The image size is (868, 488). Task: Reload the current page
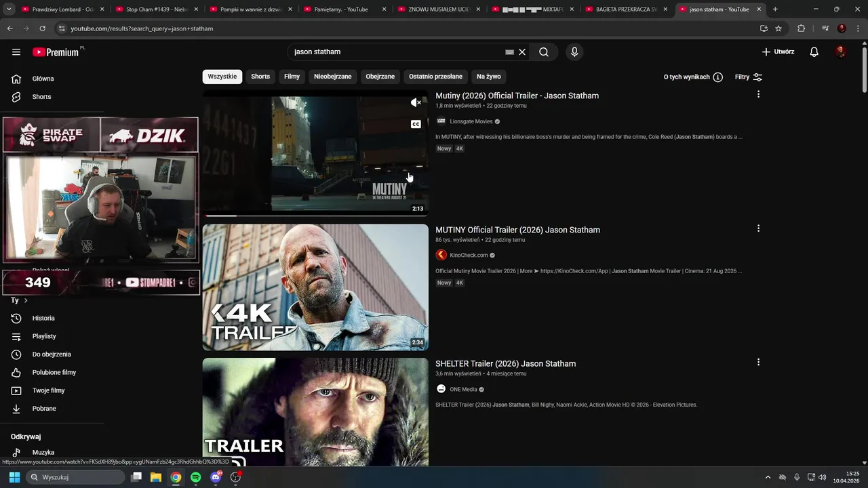coord(42,28)
